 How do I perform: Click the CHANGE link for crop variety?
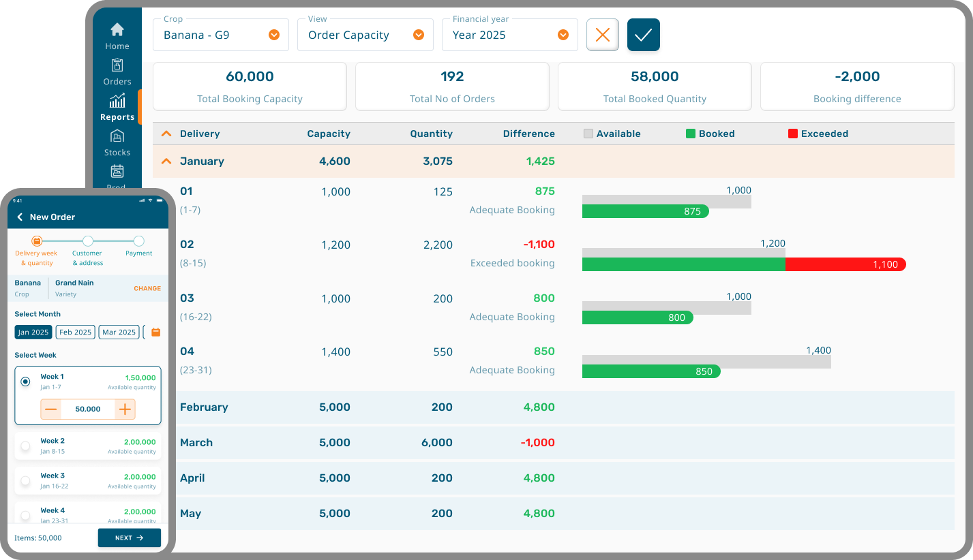pyautogui.click(x=147, y=288)
